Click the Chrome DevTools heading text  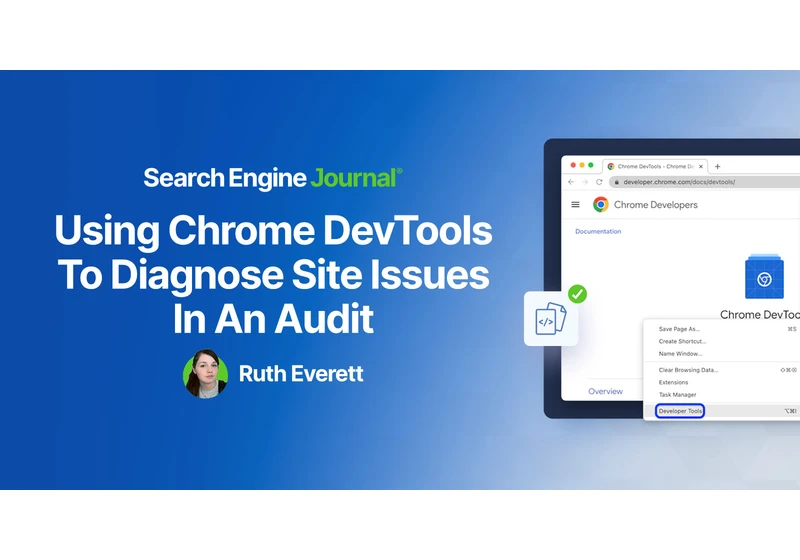[760, 315]
